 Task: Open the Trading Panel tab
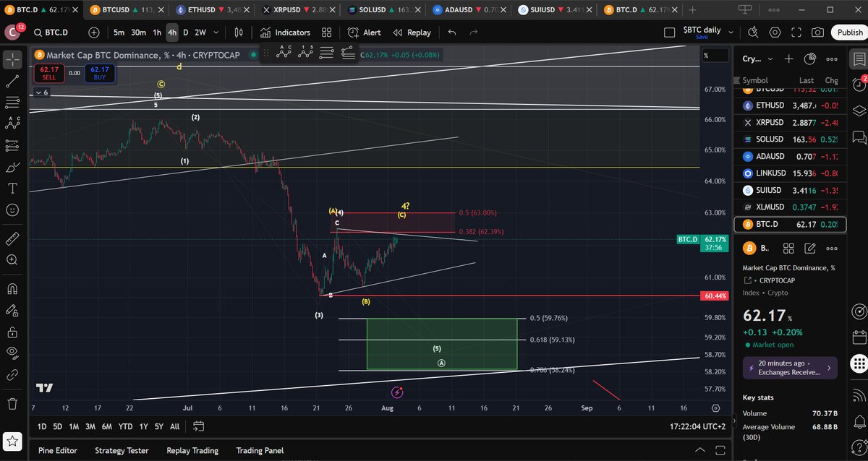(x=260, y=450)
